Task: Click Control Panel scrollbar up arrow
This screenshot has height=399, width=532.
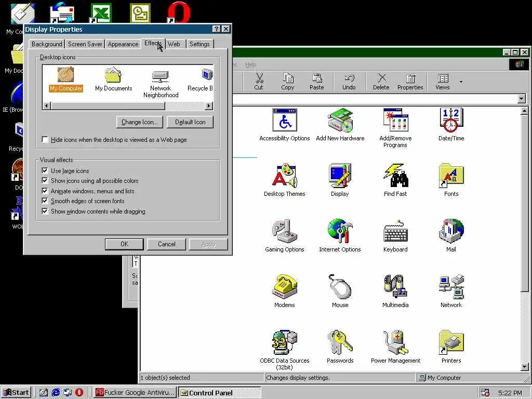Action: coord(524,111)
